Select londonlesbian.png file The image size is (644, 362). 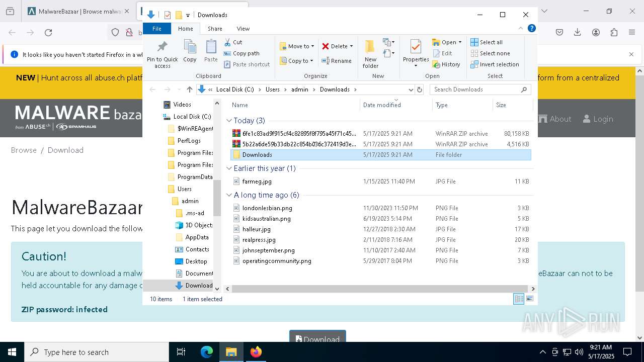(380, 208)
